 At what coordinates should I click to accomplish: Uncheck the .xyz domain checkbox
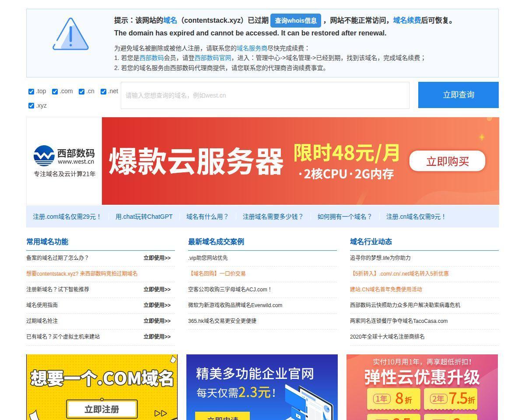click(x=31, y=105)
